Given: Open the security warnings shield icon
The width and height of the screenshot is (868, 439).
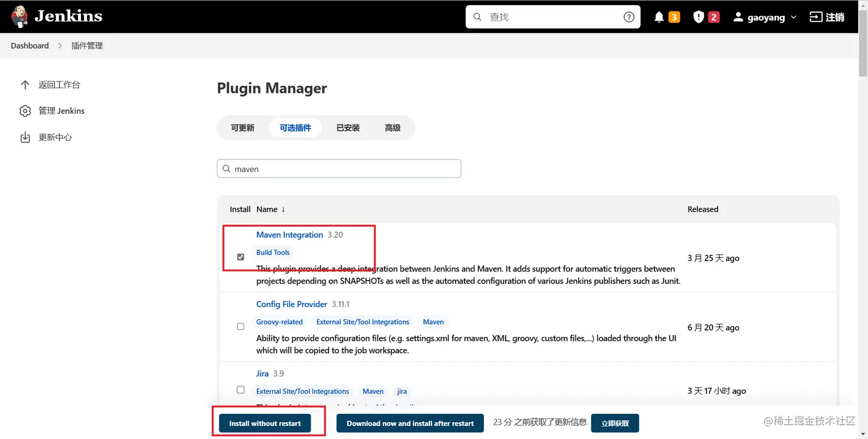Looking at the screenshot, I should pos(699,17).
